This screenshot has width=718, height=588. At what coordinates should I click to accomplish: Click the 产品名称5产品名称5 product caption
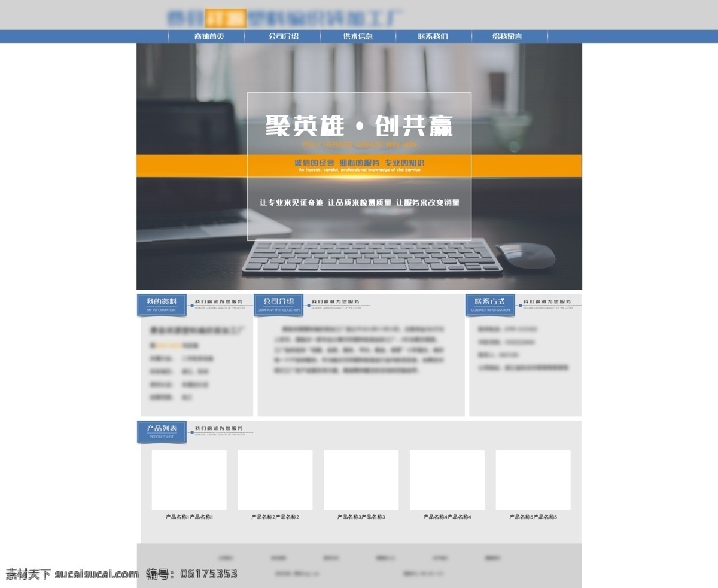click(x=533, y=517)
